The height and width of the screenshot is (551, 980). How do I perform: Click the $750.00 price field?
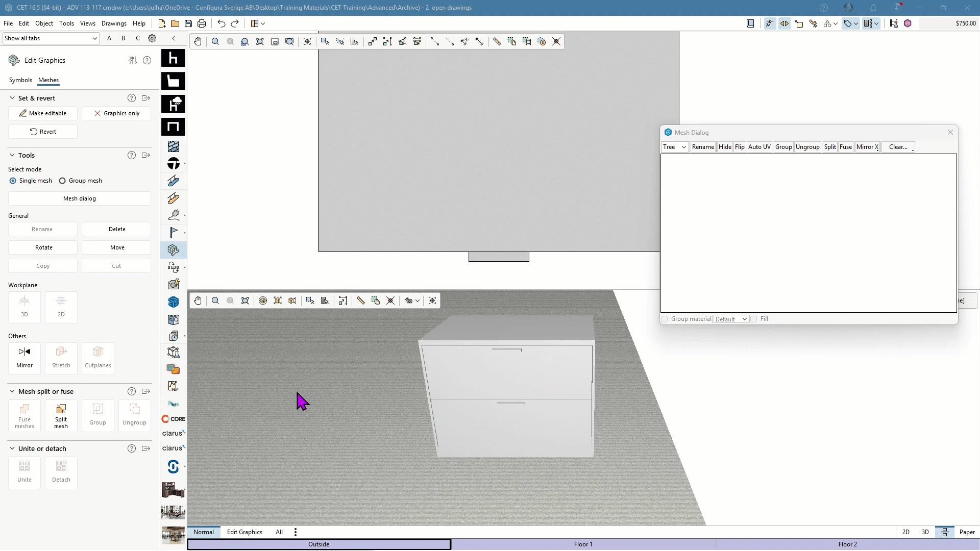(948, 23)
